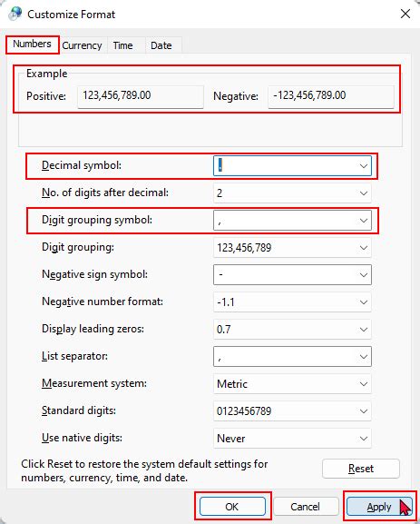The image size is (420, 524).
Task: Open the Use native digits dropdown
Action: pyautogui.click(x=292, y=438)
